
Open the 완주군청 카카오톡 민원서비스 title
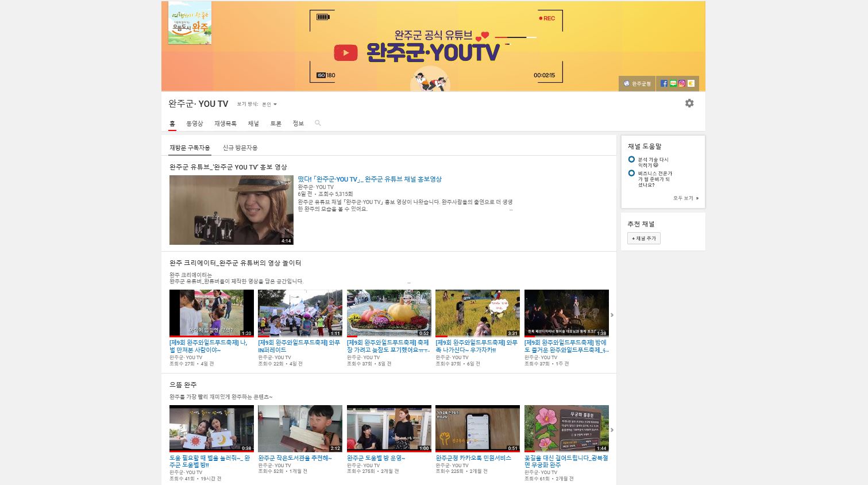click(x=473, y=458)
